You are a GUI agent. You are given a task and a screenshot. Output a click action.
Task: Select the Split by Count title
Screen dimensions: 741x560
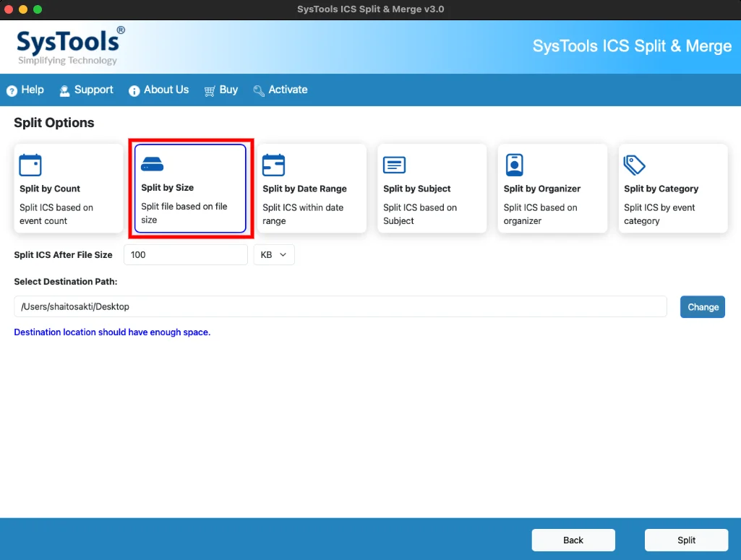coord(50,189)
